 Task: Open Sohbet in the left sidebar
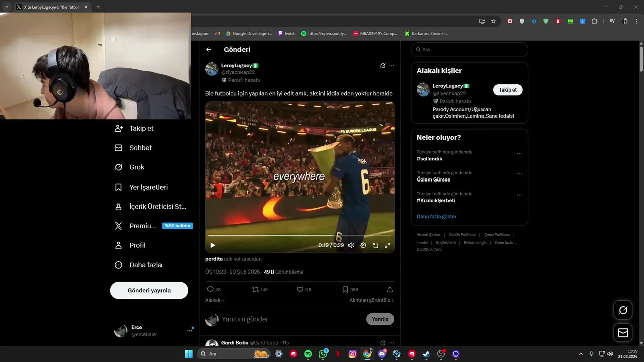click(133, 148)
